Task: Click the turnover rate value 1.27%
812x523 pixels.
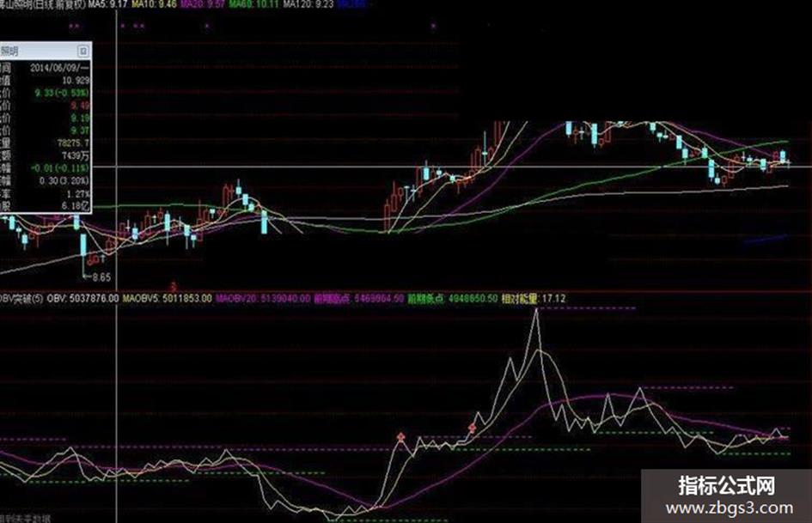Action: point(78,193)
